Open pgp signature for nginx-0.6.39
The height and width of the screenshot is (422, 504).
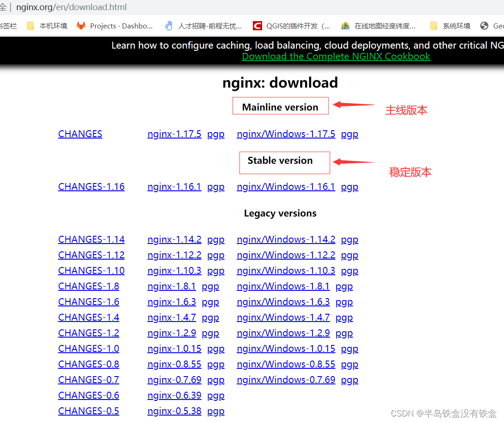[216, 396]
